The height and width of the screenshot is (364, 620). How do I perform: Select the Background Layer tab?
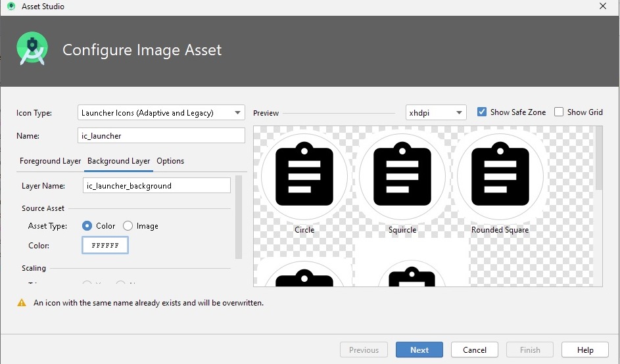tap(119, 161)
